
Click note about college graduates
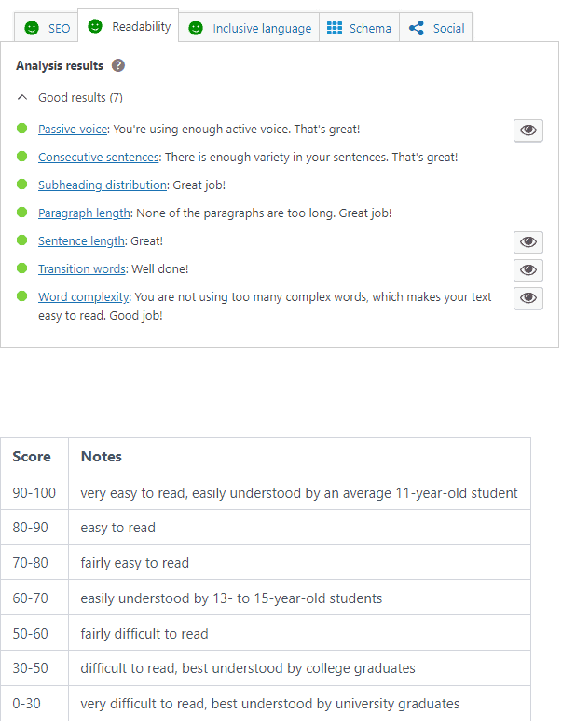[x=248, y=668]
